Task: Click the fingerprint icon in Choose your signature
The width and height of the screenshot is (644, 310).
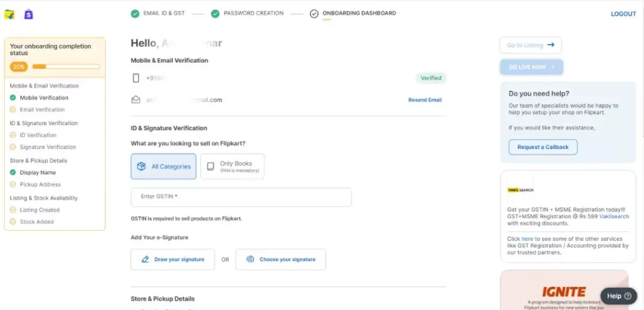Action: (250, 260)
